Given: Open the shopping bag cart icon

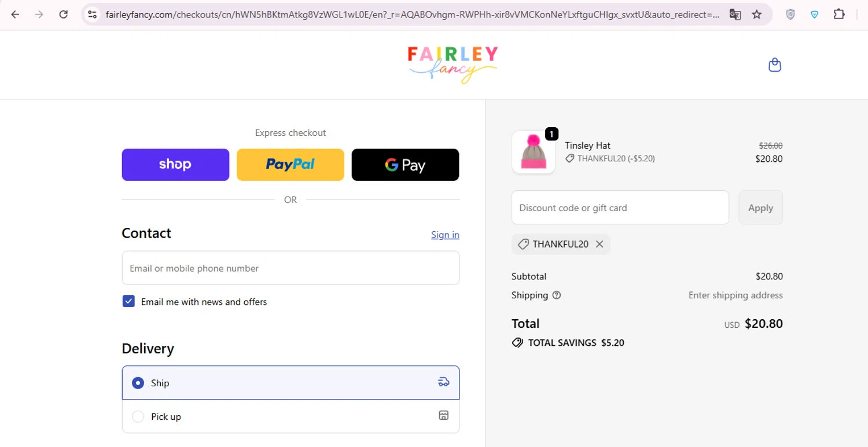Looking at the screenshot, I should tap(775, 65).
